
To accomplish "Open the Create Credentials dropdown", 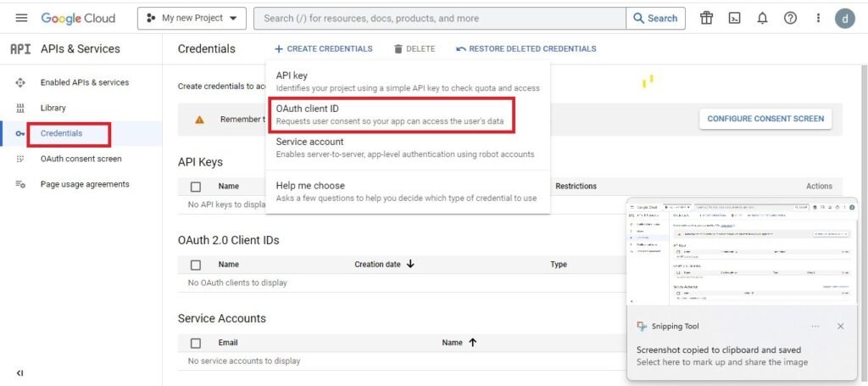I will [x=324, y=49].
